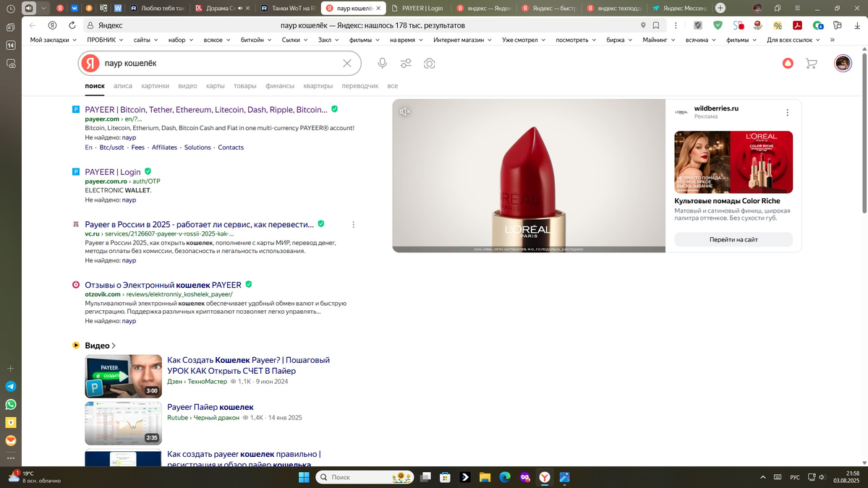Screen dimensions: 868x488
Task: Show more bookmarks with double chevron
Action: [833, 40]
